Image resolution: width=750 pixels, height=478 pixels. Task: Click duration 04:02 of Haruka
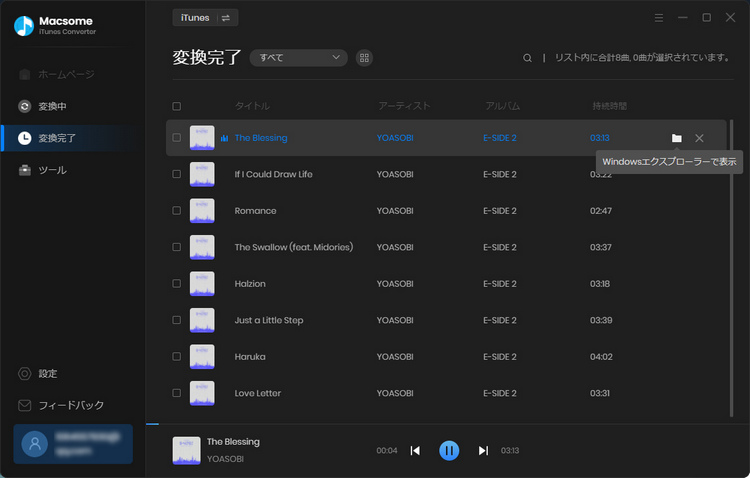click(x=601, y=357)
